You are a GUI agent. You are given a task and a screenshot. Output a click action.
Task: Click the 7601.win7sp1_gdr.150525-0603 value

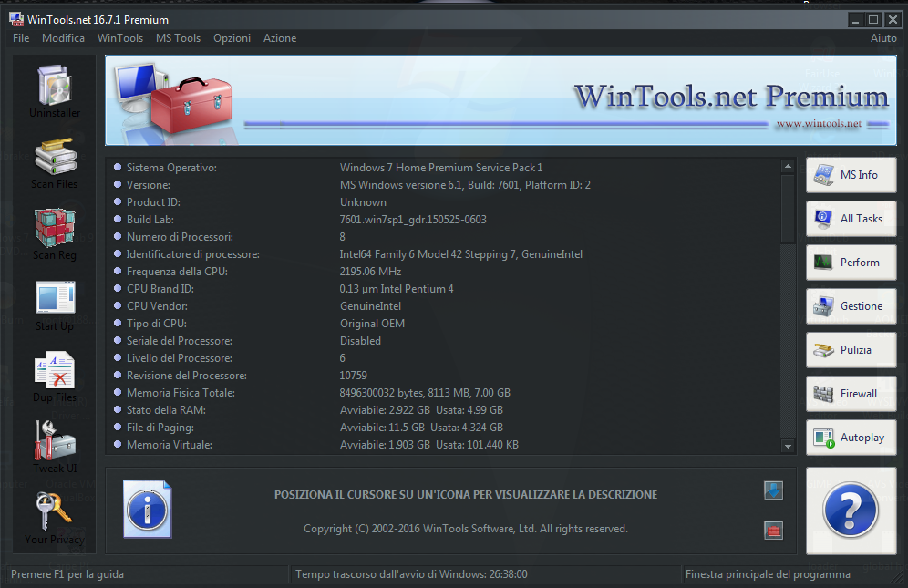pos(413,220)
